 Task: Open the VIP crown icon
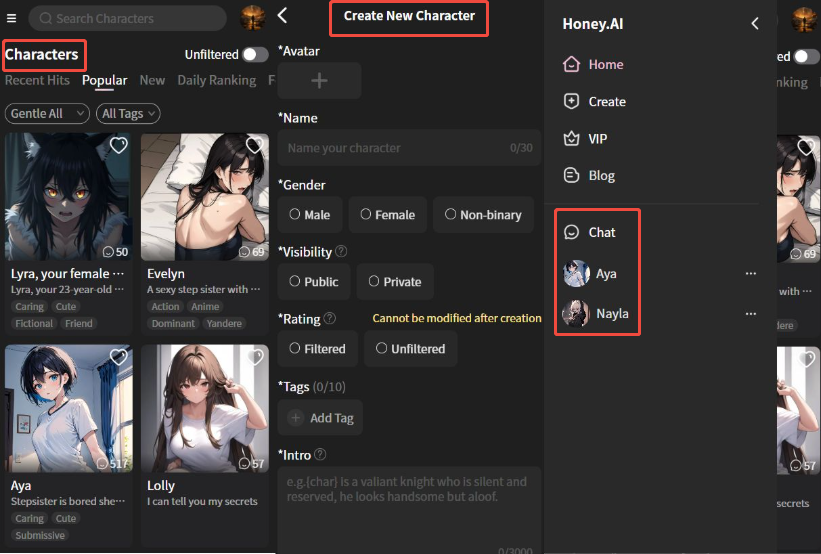571,139
